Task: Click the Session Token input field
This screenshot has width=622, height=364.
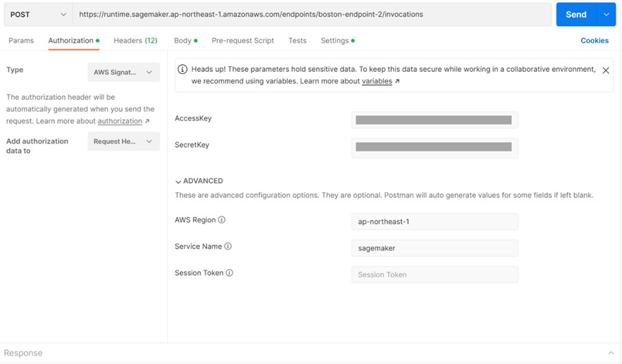Action: [x=435, y=275]
